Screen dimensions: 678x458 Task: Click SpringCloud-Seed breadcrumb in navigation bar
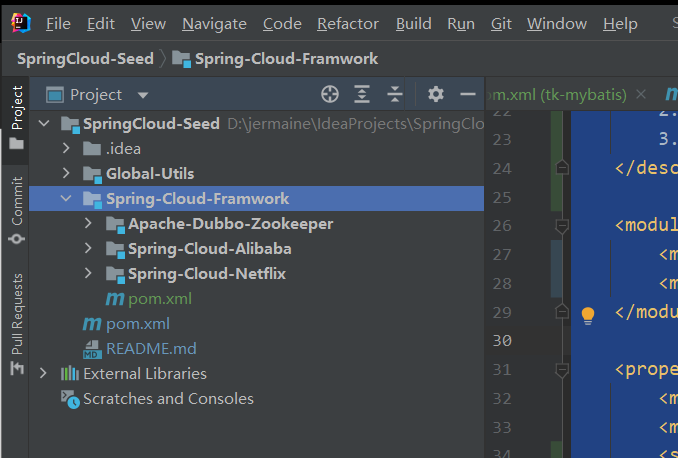pos(85,59)
